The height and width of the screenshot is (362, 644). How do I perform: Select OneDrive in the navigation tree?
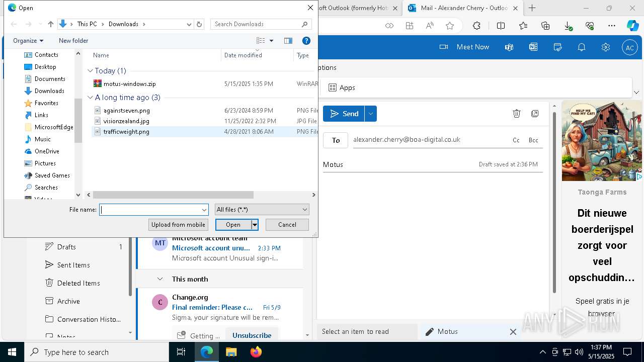tap(47, 151)
